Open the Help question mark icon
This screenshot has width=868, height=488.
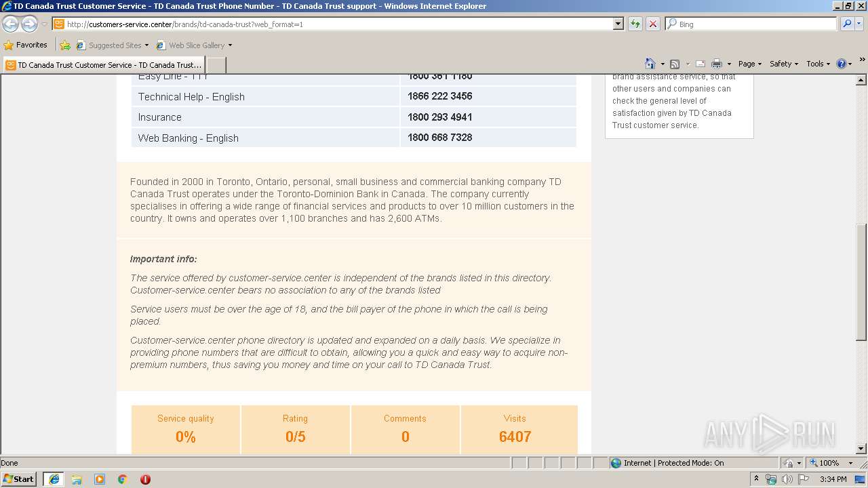click(x=842, y=64)
